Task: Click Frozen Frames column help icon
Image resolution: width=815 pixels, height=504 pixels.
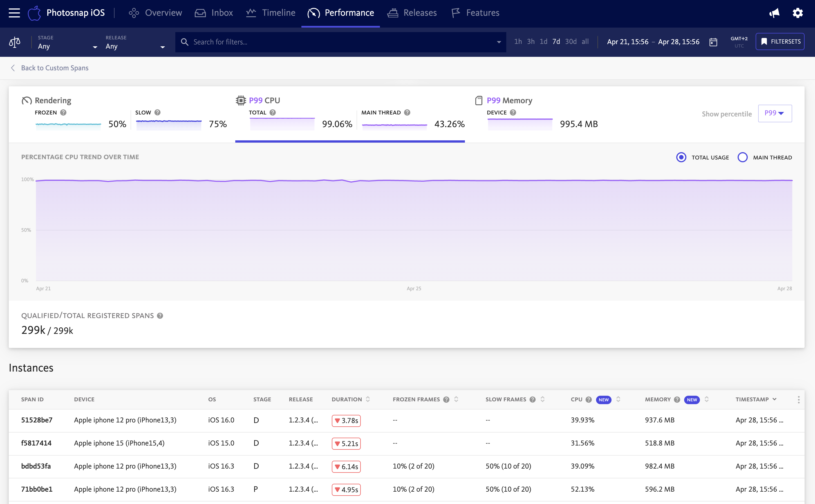Action: pos(447,400)
